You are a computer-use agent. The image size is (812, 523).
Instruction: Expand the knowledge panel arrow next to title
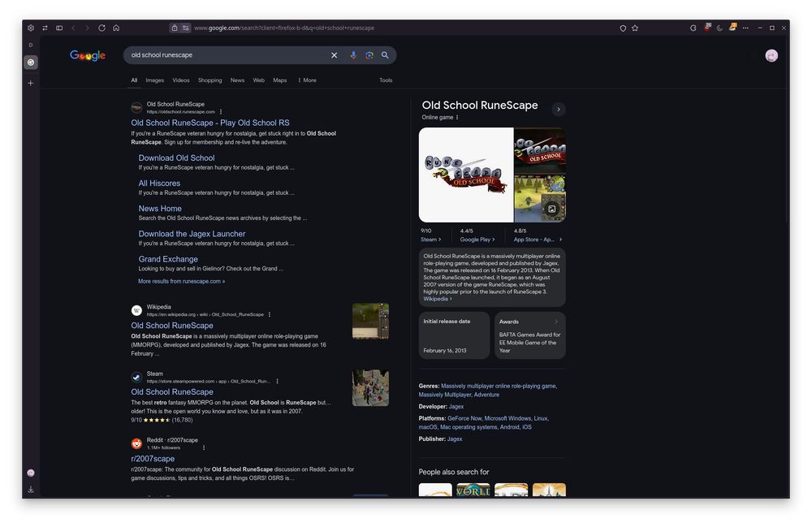(x=559, y=110)
